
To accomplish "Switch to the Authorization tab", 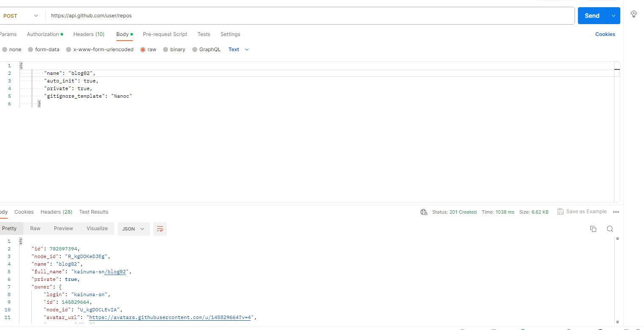I will click(42, 34).
